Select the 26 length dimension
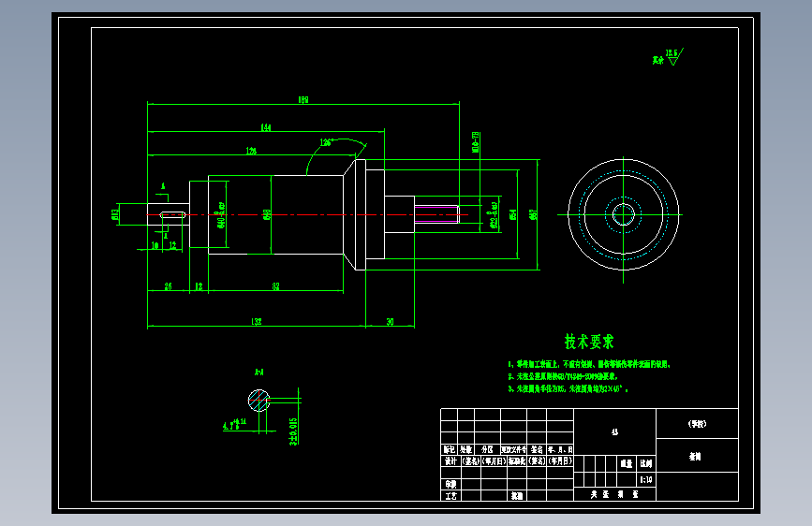The image size is (812, 526). point(168,286)
